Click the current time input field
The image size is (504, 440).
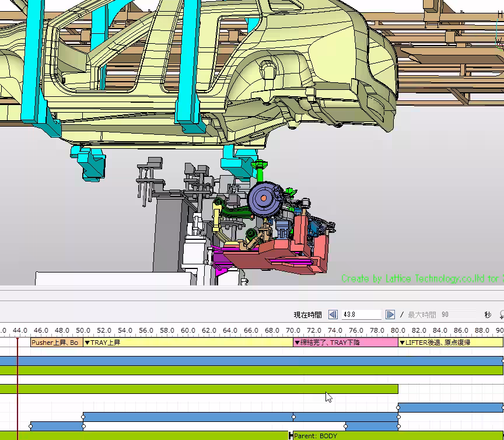(x=361, y=315)
